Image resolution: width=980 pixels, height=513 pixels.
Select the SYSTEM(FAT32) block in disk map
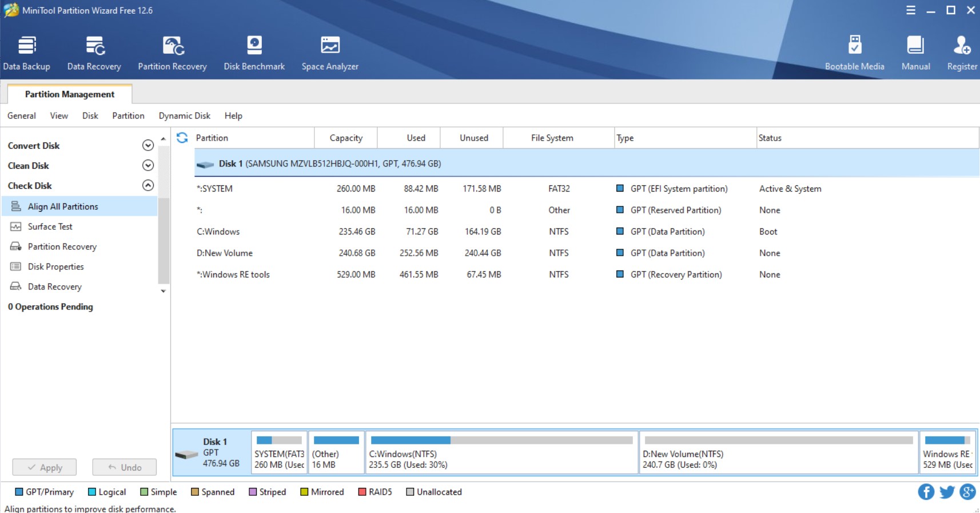pos(280,452)
